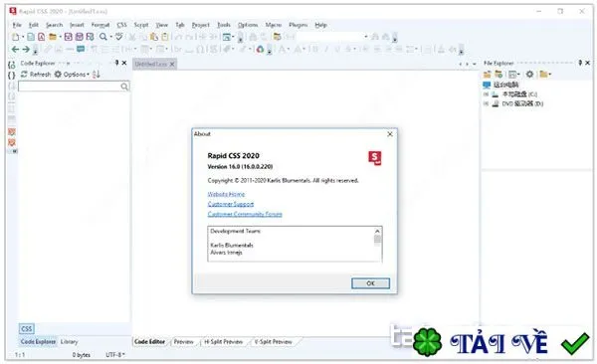Open the CSS menu
The width and height of the screenshot is (597, 364).
click(121, 25)
